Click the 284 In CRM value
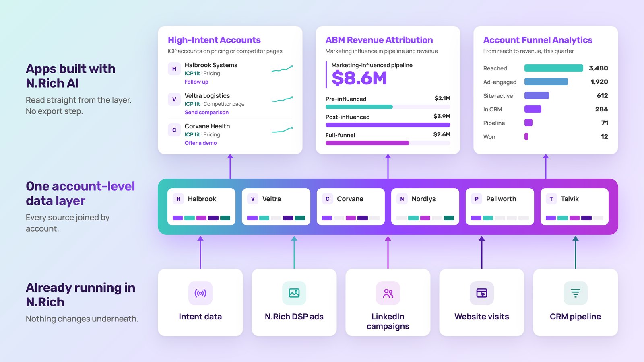Viewport: 644px width, 362px height. click(602, 109)
